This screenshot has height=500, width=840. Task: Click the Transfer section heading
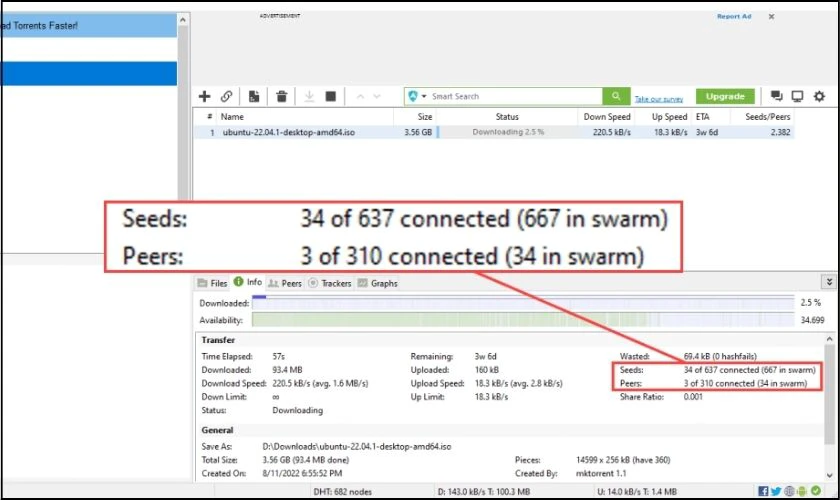click(218, 340)
